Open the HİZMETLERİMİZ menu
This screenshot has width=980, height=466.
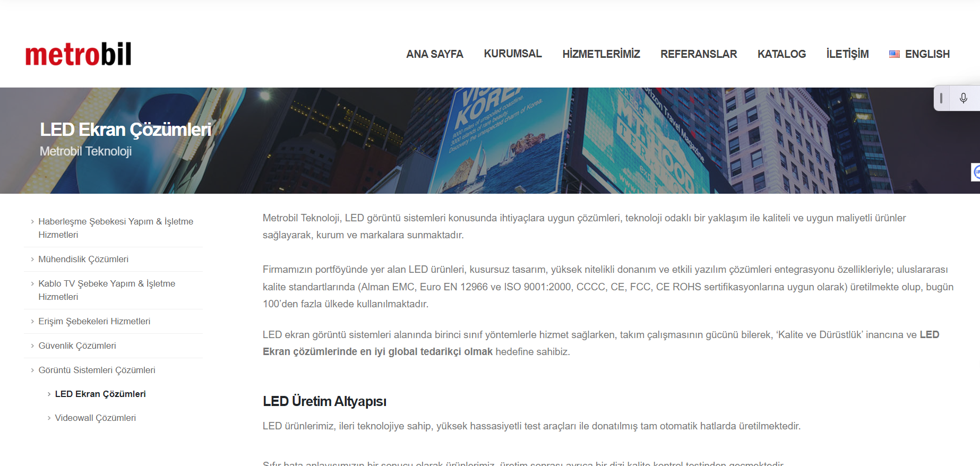tap(601, 54)
